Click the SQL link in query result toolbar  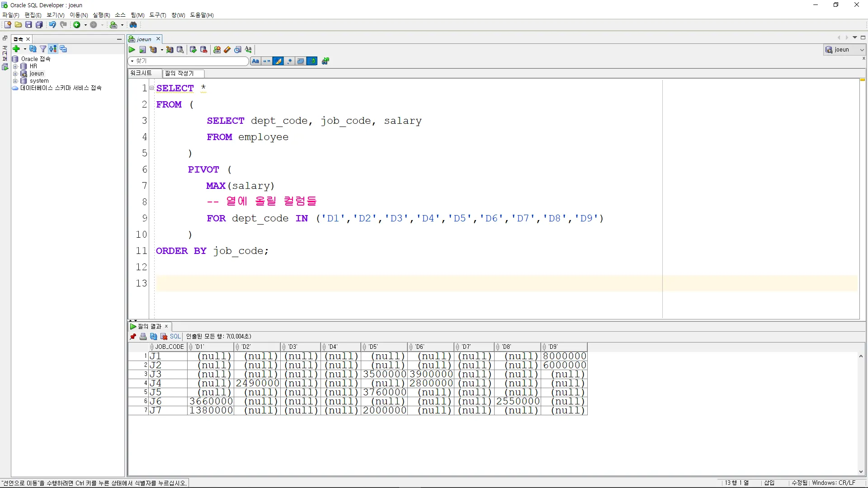pos(175,337)
